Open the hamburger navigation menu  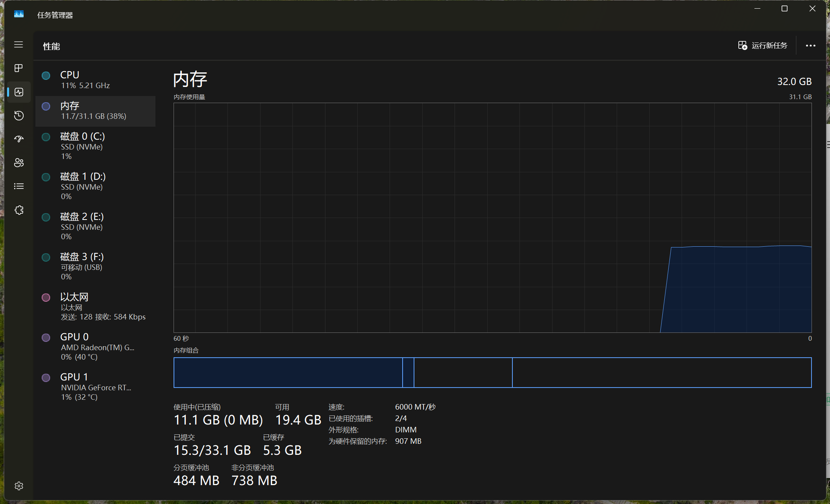[18, 44]
